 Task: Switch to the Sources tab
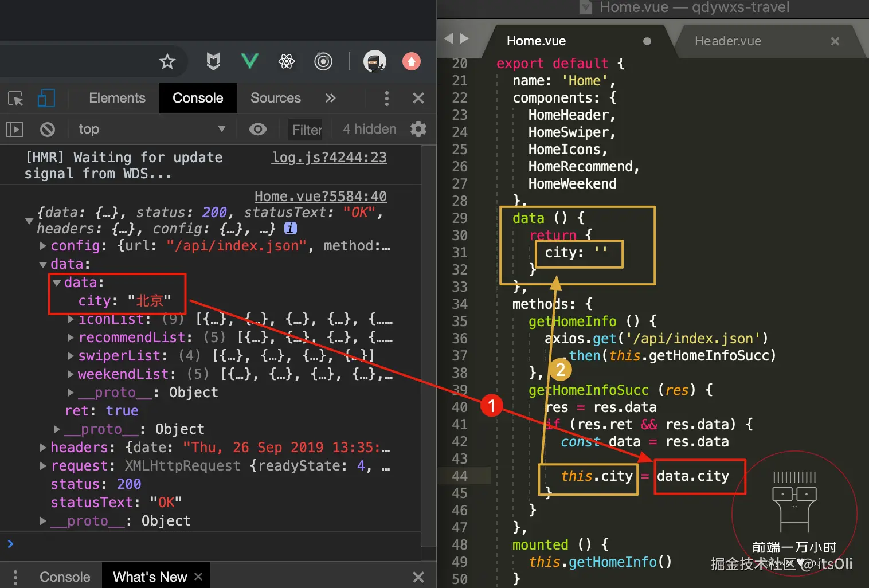coord(275,98)
